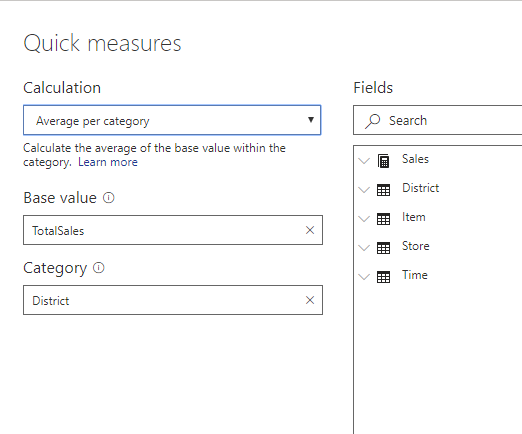Select the Store entry in Fields list
Image resolution: width=522 pixels, height=434 pixels.
[x=416, y=246]
